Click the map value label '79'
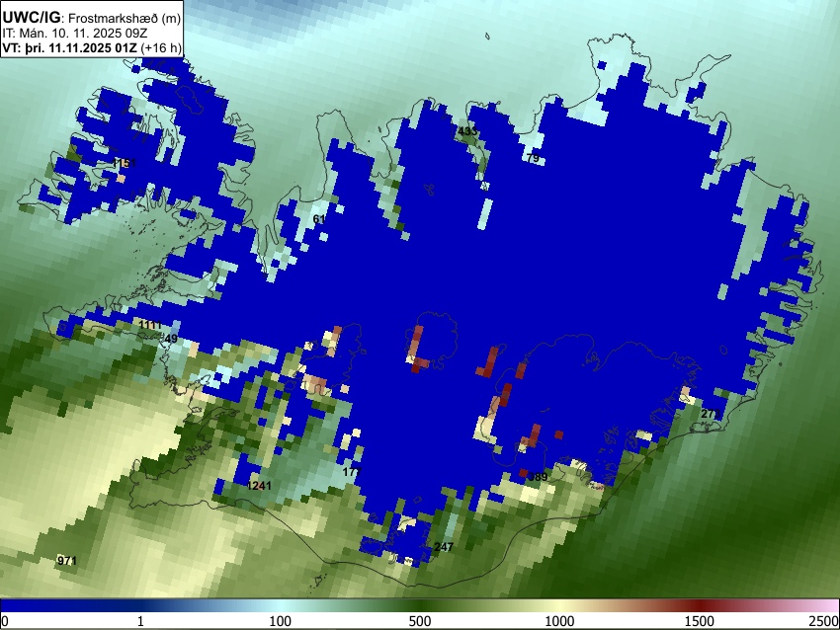Screen dimensions: 840x630 (533, 158)
